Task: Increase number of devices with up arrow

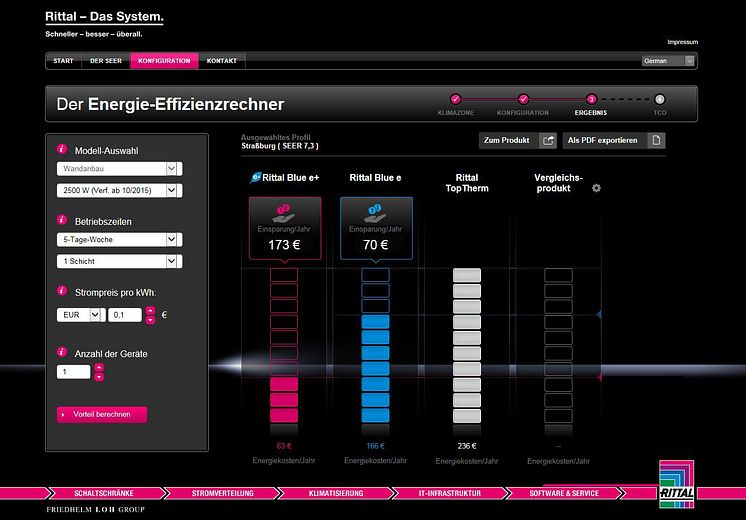Action: 99,367
